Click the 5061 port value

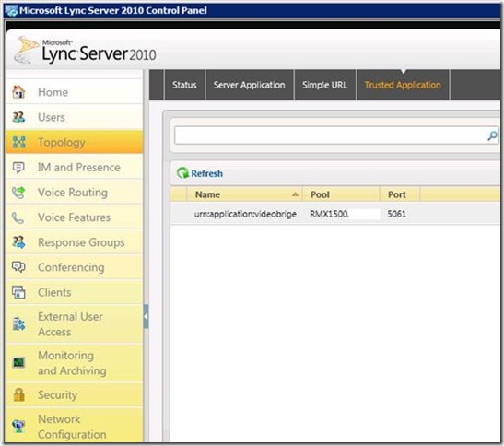pos(396,214)
